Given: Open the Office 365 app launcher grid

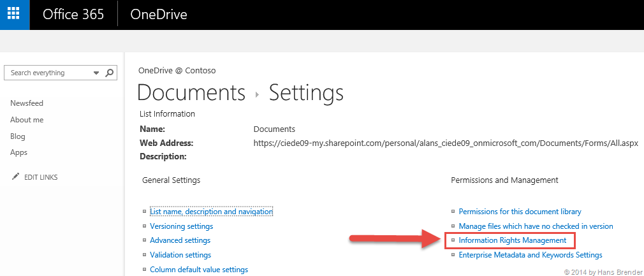Looking at the screenshot, I should (14, 15).
